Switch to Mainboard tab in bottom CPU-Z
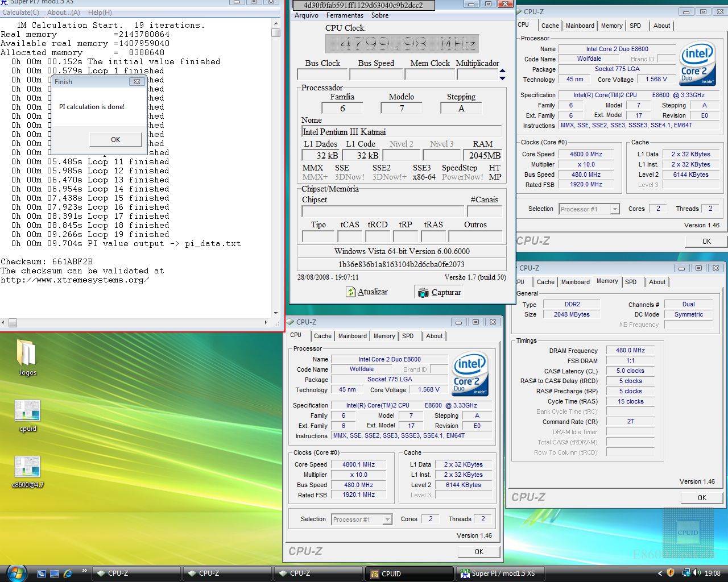728x582 pixels. click(x=352, y=336)
